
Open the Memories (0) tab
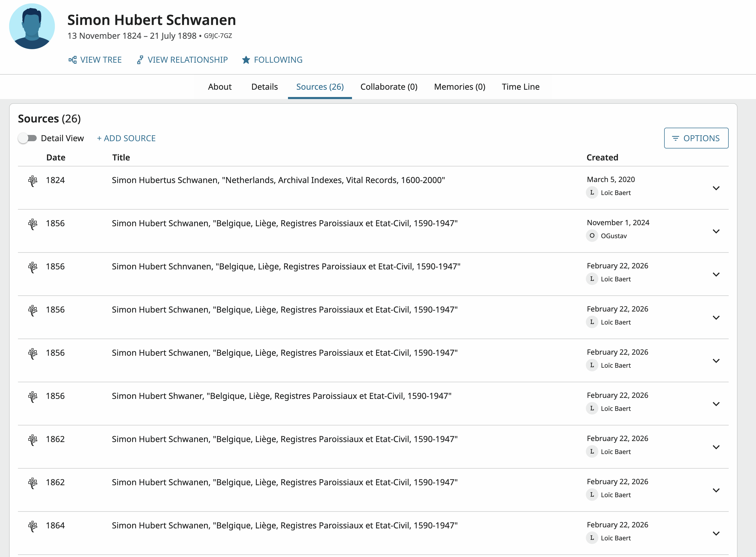(459, 87)
